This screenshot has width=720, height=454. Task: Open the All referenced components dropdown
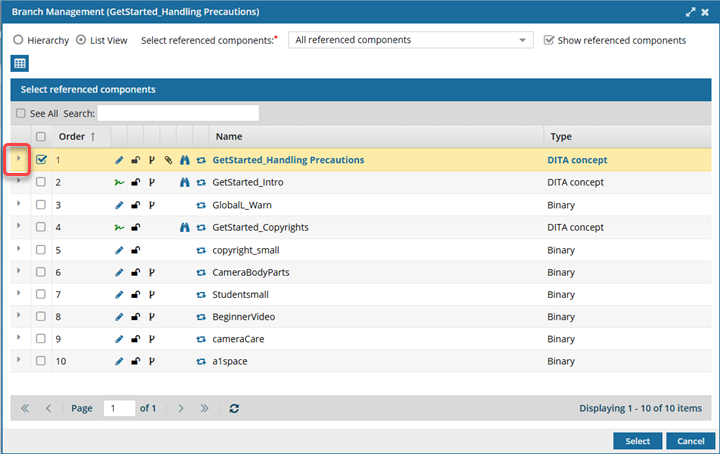pyautogui.click(x=410, y=40)
